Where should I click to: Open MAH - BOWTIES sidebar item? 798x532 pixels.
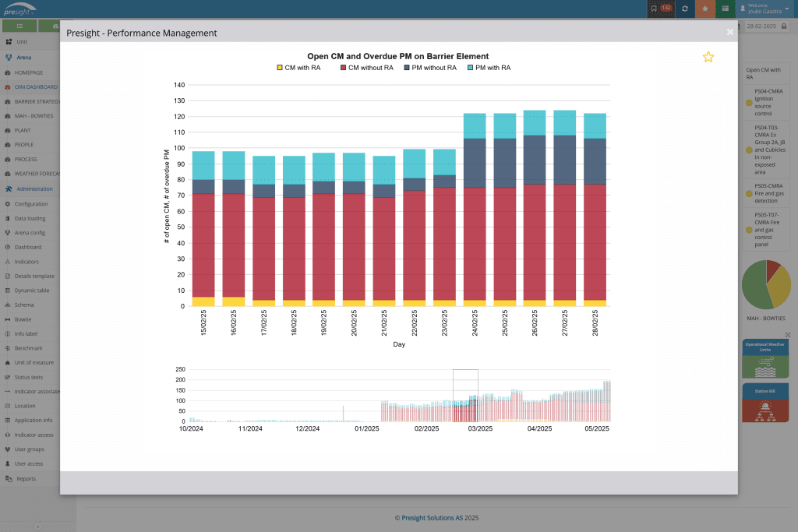(34, 116)
